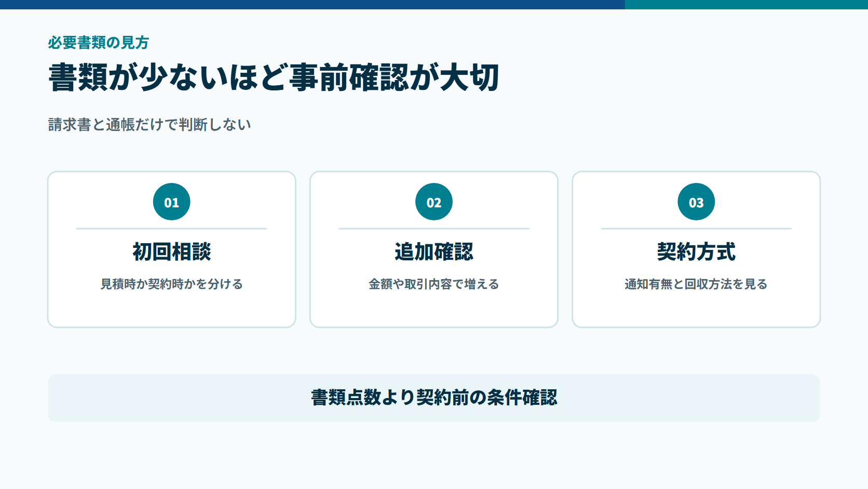The image size is (868, 489).
Task: Click the text 見積時か契約時かを分ける
Action: pyautogui.click(x=172, y=284)
